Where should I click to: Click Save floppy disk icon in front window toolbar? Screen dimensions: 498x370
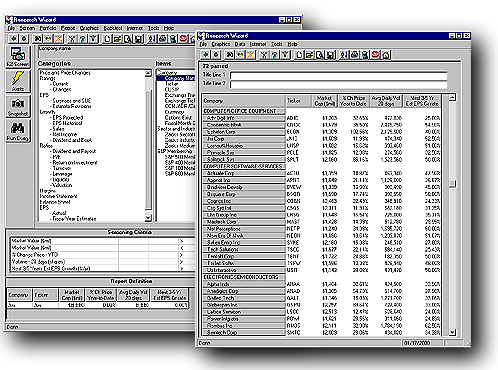tap(330, 55)
